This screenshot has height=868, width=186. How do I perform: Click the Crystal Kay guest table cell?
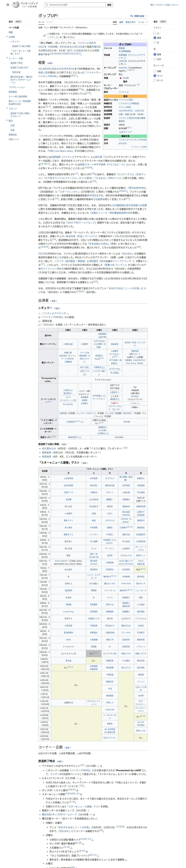pyautogui.click(x=68, y=612)
